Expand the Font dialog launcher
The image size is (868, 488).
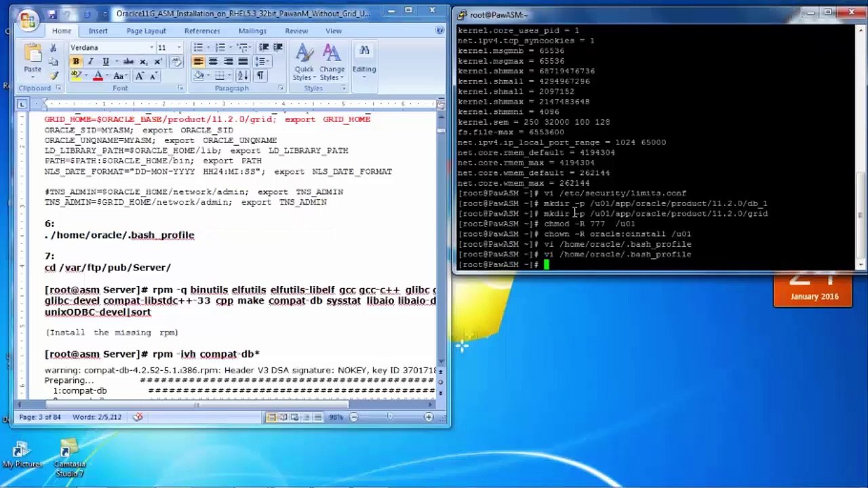click(180, 88)
